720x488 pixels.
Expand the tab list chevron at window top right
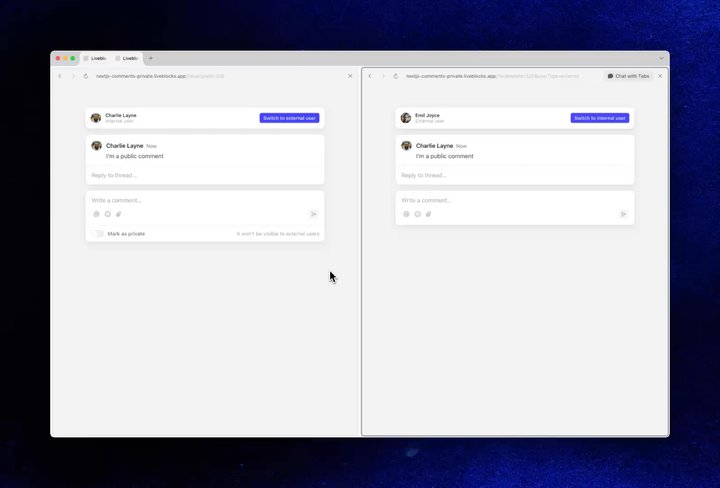(661, 58)
